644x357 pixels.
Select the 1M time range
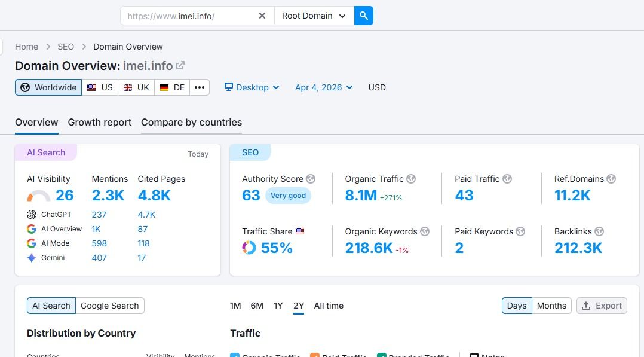(235, 306)
